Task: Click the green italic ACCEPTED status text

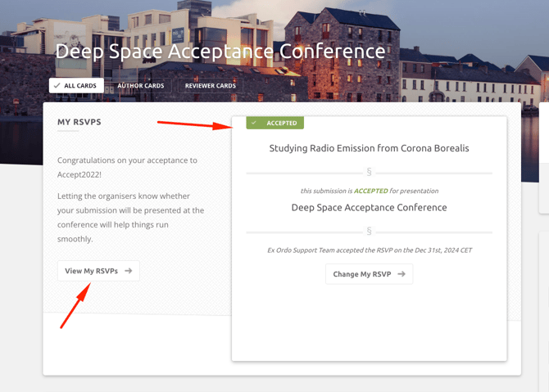Action: [370, 191]
